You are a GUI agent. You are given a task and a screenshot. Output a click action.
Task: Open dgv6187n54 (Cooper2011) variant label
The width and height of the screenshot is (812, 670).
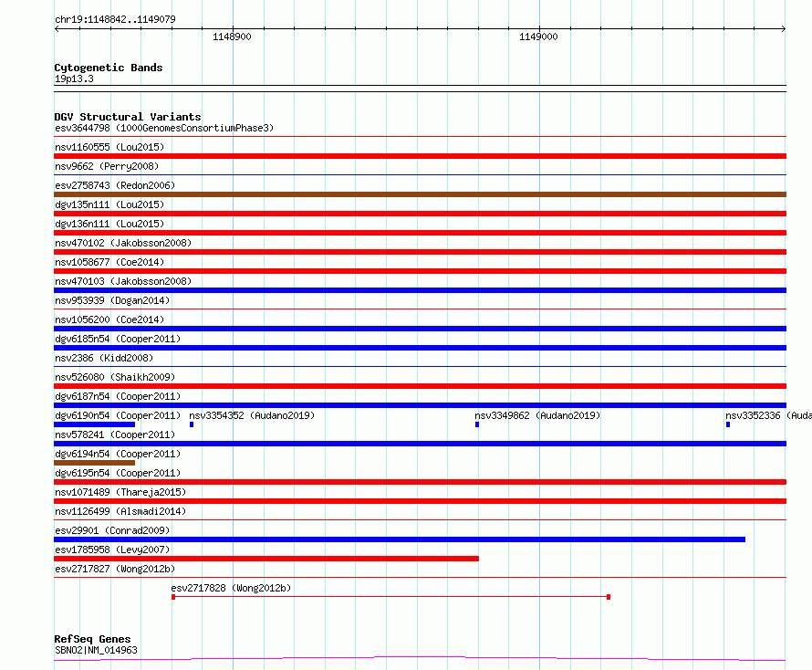click(118, 396)
